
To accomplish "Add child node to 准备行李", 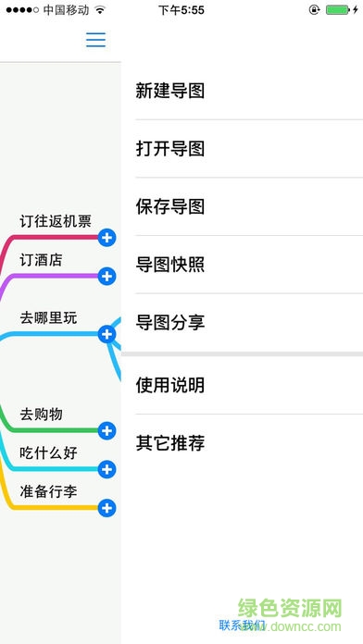I will (x=106, y=508).
